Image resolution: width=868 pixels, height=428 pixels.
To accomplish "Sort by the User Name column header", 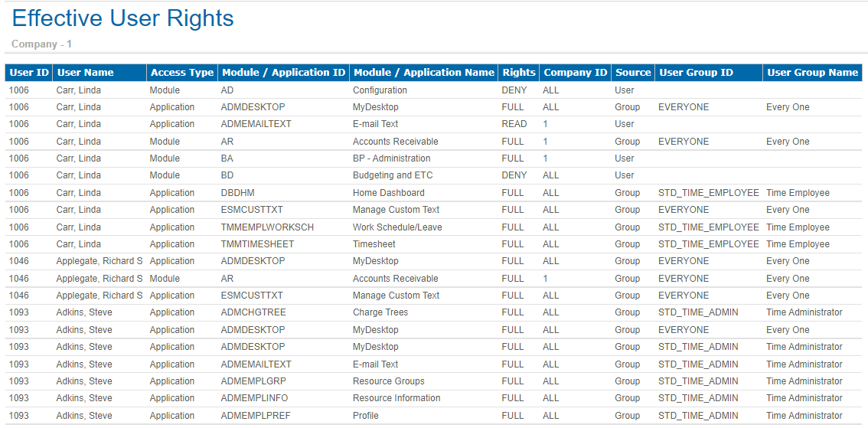I will coord(85,73).
